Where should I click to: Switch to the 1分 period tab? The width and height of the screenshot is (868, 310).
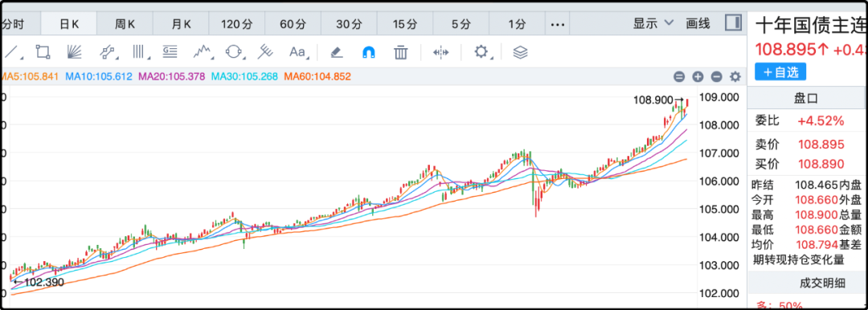[x=517, y=24]
